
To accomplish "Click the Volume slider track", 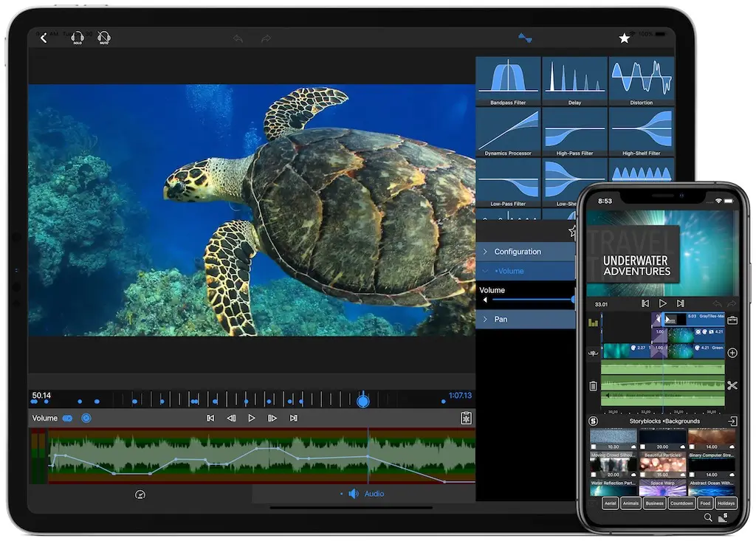I will pos(530,300).
